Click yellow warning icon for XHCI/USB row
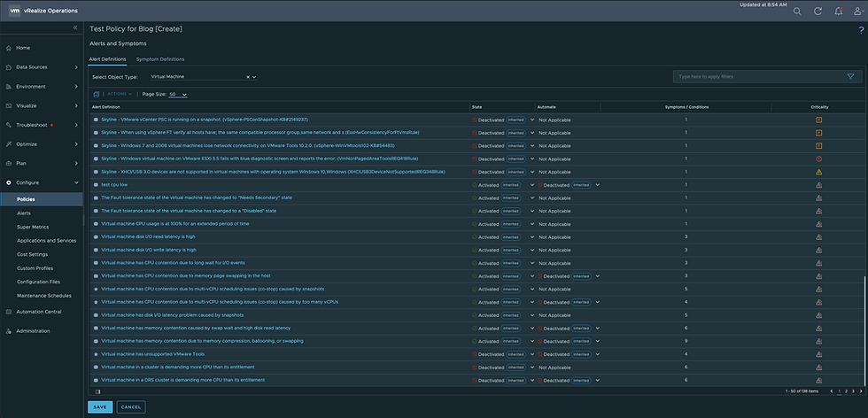 click(x=818, y=172)
